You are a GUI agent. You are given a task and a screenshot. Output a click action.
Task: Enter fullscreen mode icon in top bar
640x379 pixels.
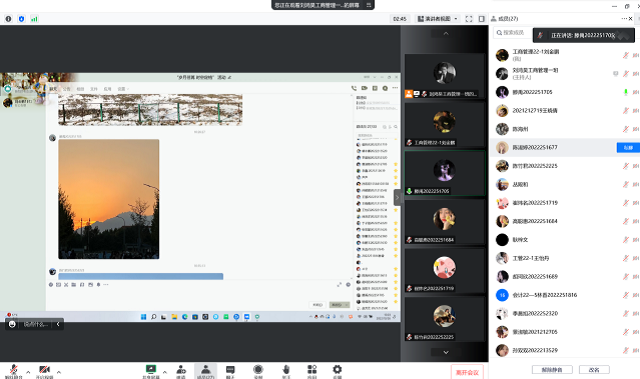point(469,19)
